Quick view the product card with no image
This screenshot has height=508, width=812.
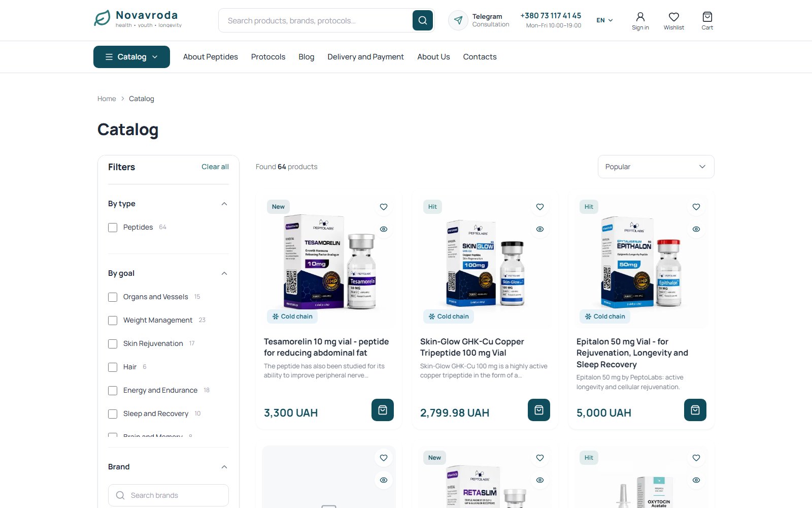coord(384,480)
